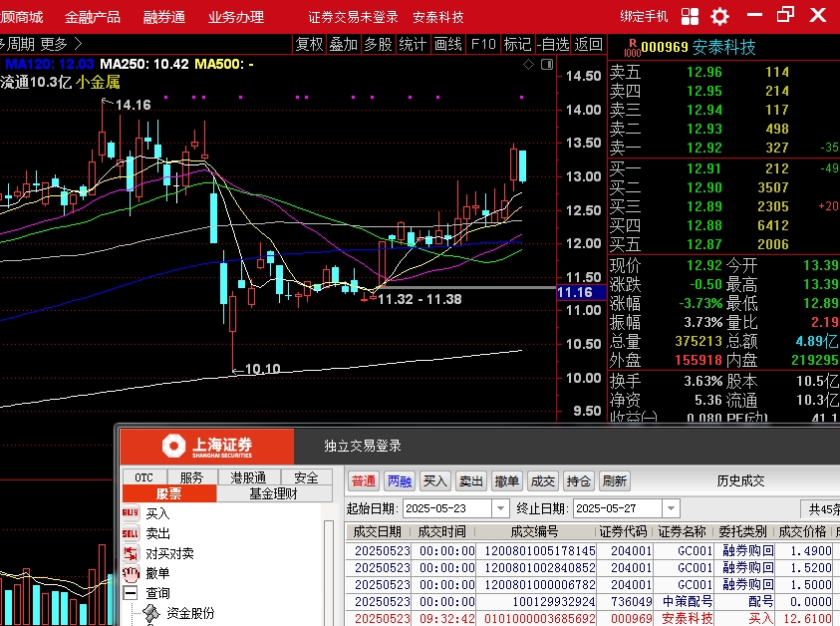Select 对买对卖 in the left tree
The width and height of the screenshot is (840, 626).
point(169,553)
